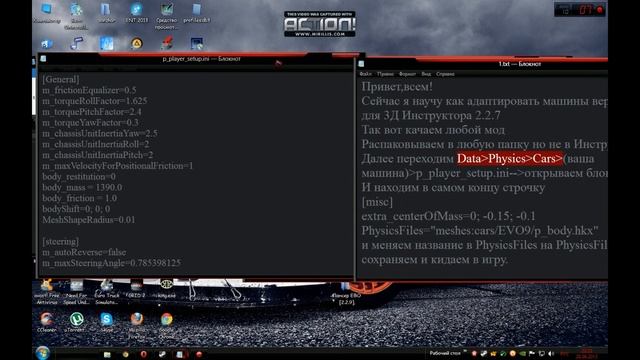Click the bodyShift=0; 0; 0 line
Image resolution: width=640 pixels, height=360 pixels.
pyautogui.click(x=76, y=209)
